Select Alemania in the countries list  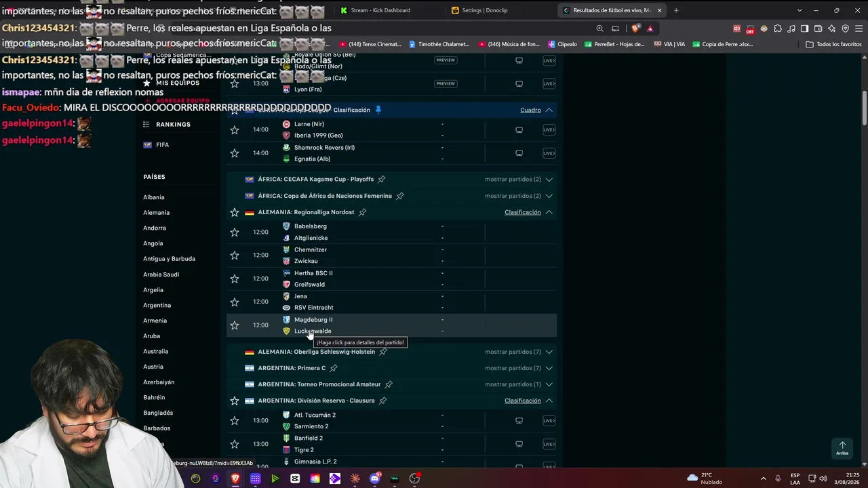[156, 213]
